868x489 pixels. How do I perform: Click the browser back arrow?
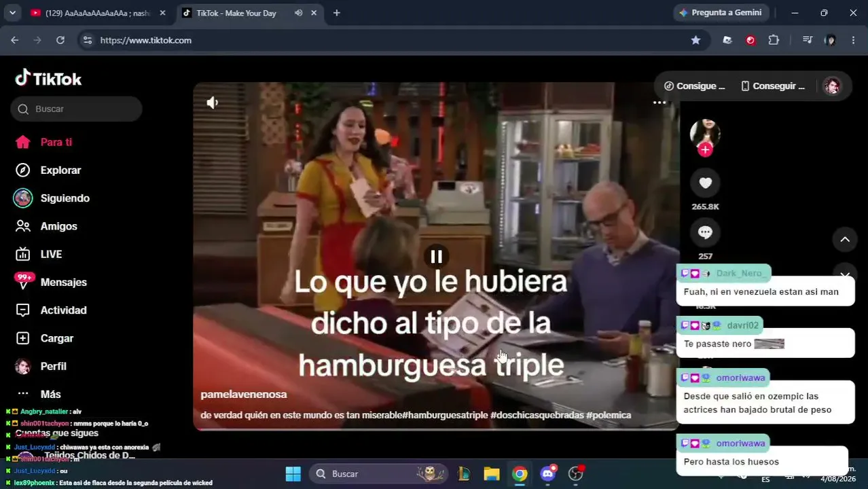[x=14, y=40]
